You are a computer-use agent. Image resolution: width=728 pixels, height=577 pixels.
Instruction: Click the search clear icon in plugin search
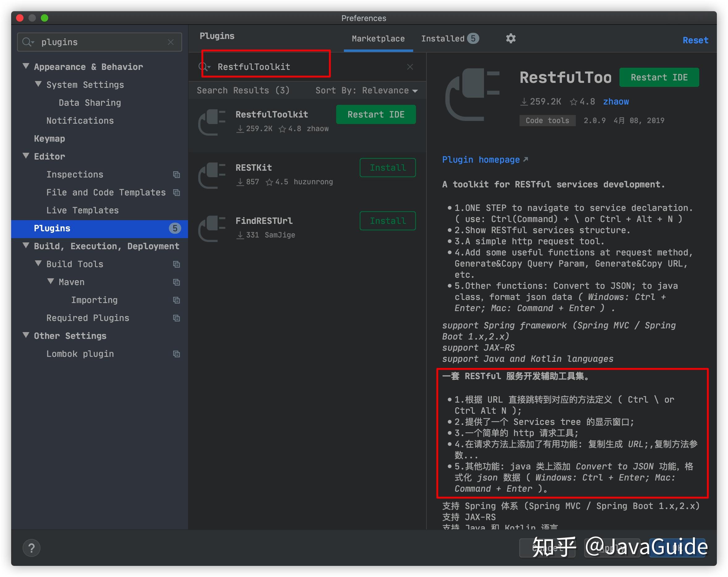(411, 67)
